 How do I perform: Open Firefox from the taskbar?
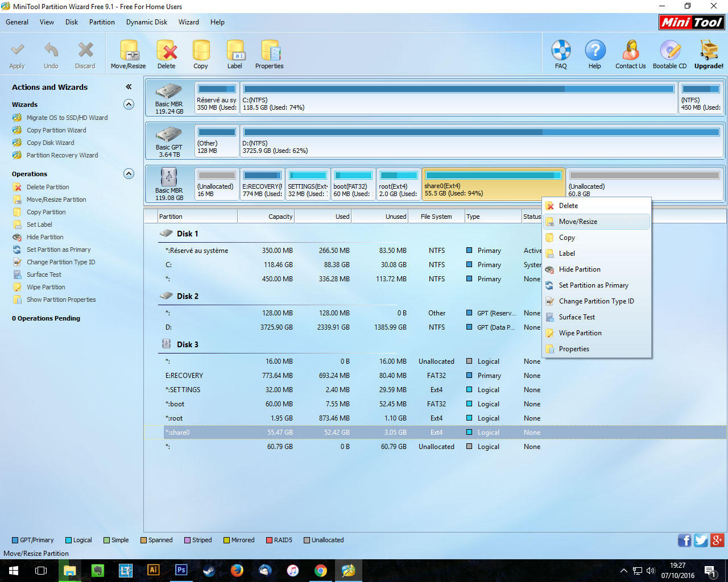pos(237,570)
